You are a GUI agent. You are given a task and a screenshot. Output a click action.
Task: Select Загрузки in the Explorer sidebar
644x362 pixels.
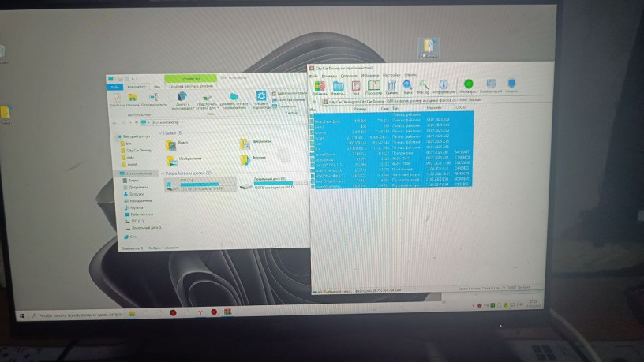(133, 194)
